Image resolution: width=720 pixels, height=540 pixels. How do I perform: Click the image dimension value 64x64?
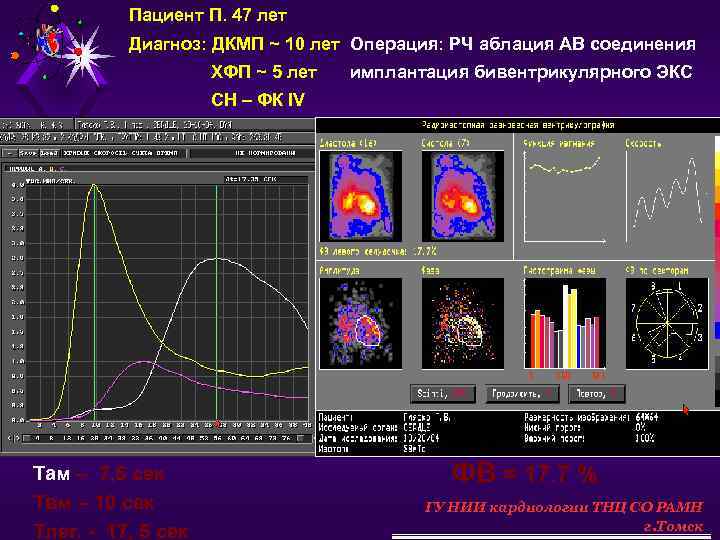[x=647, y=417]
